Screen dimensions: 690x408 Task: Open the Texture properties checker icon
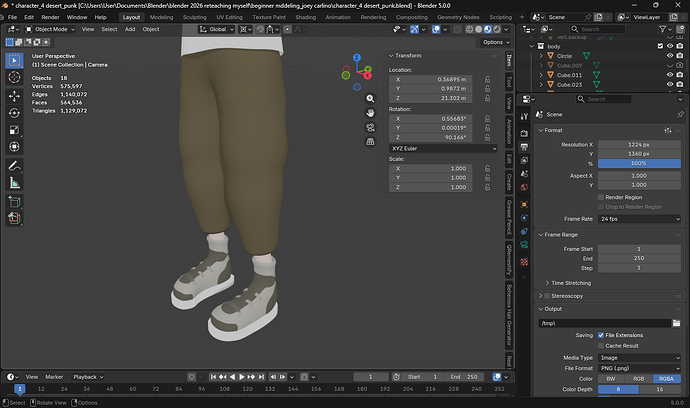[x=524, y=262]
